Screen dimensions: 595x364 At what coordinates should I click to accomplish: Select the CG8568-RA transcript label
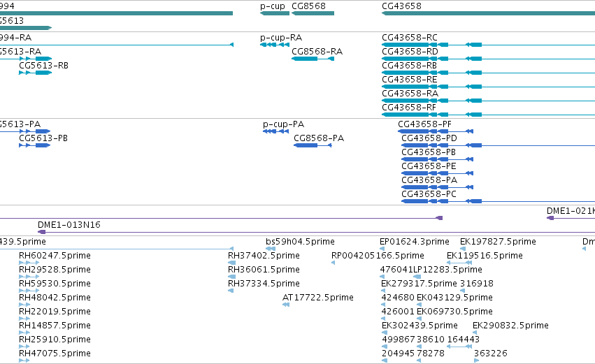pyautogui.click(x=317, y=52)
